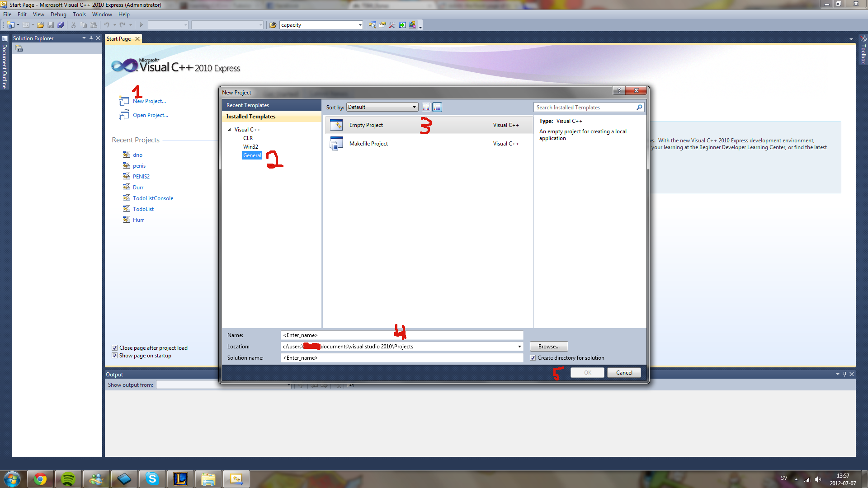This screenshot has width=868, height=488.
Task: Click the project Name input field
Action: [402, 335]
